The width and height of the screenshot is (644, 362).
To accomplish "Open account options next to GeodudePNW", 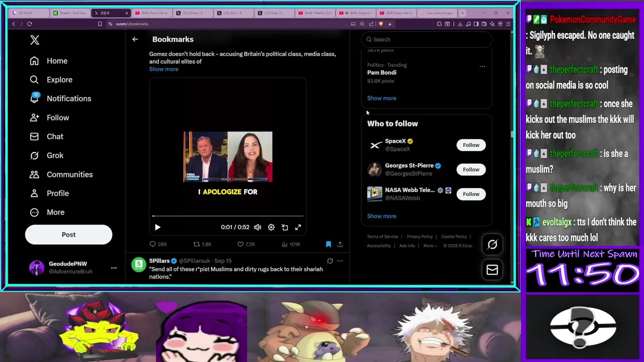I will [x=114, y=267].
